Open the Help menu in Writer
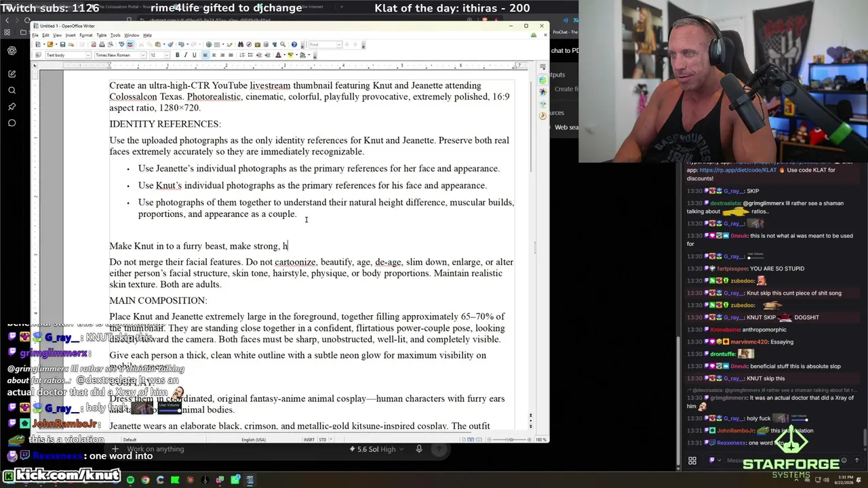Image resolution: width=868 pixels, height=488 pixels. click(147, 35)
